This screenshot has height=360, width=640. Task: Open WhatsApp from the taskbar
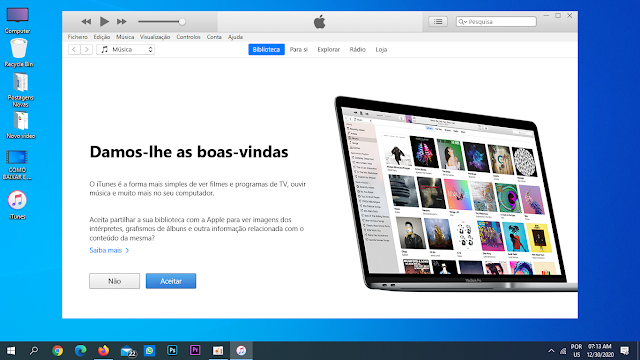click(x=149, y=351)
